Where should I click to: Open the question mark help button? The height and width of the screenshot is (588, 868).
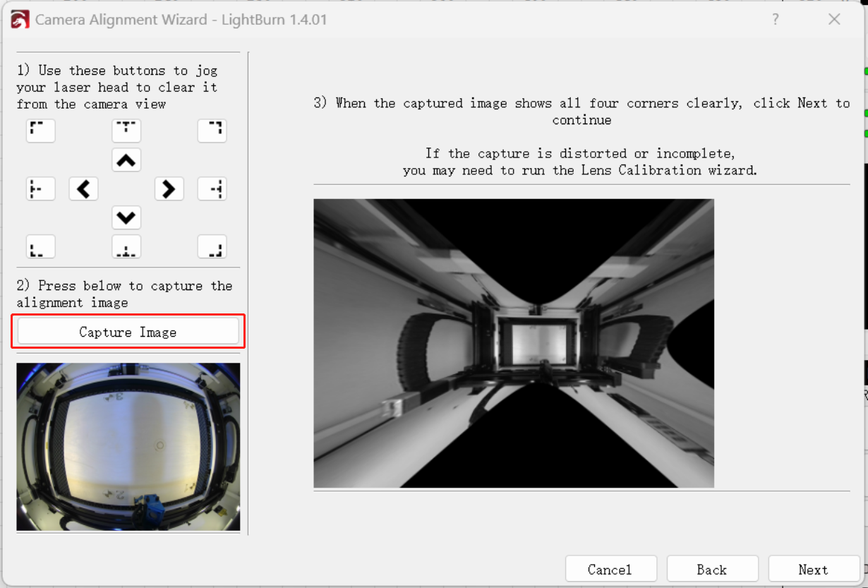click(x=776, y=19)
